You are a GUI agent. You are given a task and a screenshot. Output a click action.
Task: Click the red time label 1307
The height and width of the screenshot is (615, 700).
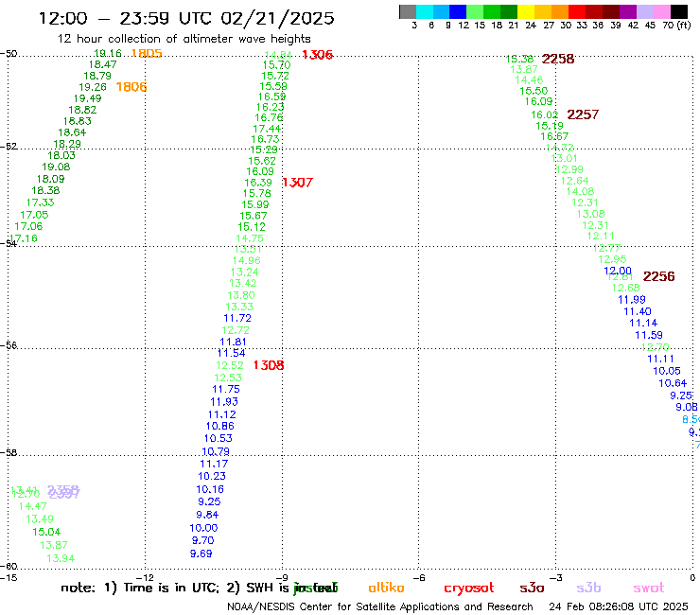coord(298,183)
